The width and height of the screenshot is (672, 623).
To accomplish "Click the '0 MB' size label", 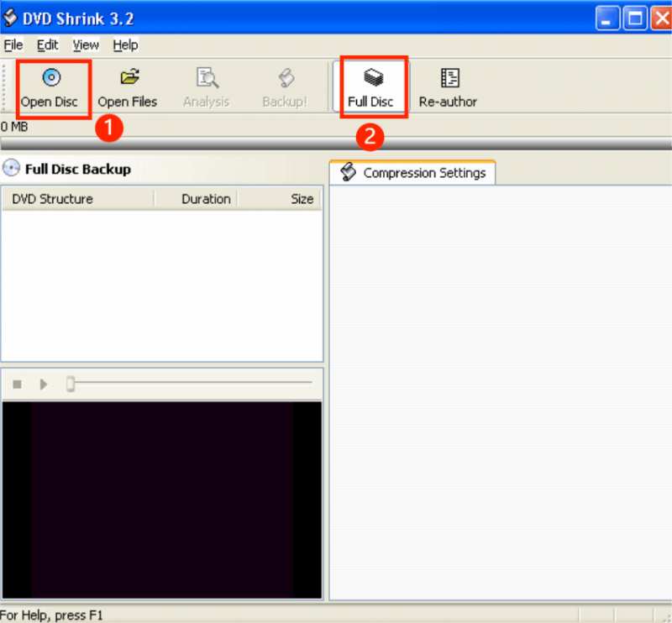I will point(14,127).
